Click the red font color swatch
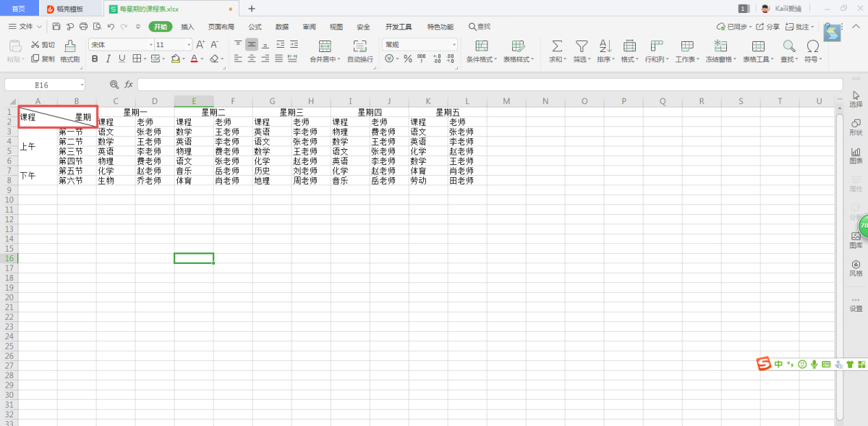Image resolution: width=868 pixels, height=426 pixels. click(194, 59)
